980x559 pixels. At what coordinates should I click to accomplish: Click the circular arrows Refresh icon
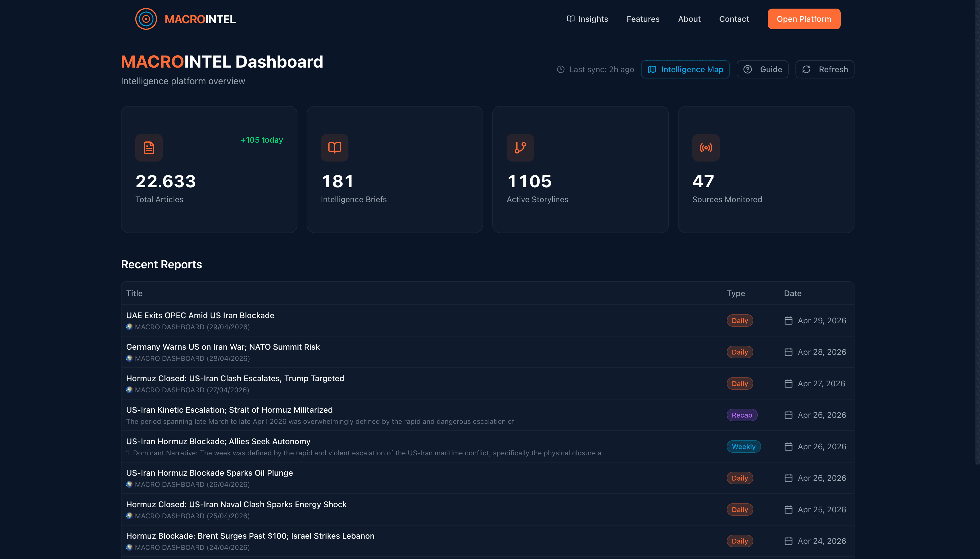click(806, 70)
